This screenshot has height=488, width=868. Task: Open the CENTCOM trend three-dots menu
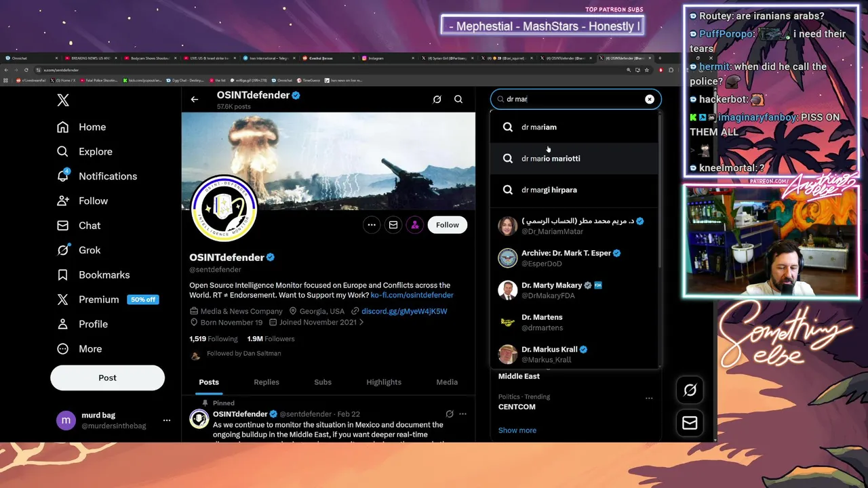point(649,398)
